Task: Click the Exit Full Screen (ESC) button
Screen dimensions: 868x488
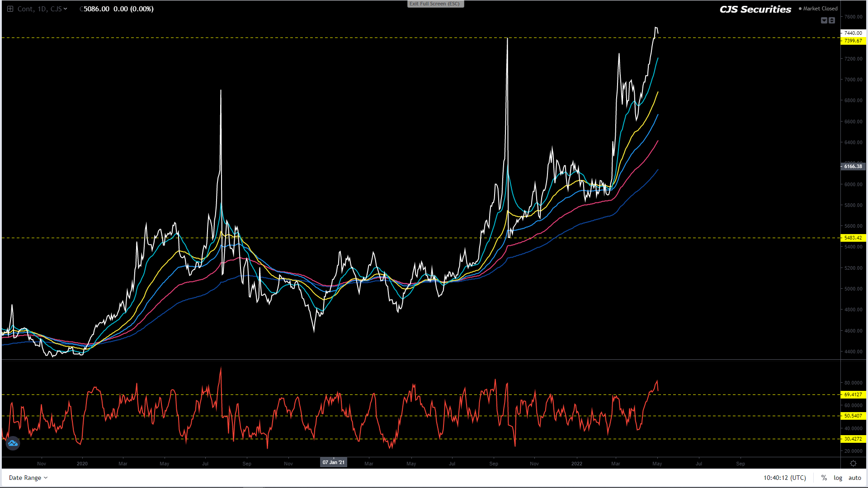Action: 435,4
